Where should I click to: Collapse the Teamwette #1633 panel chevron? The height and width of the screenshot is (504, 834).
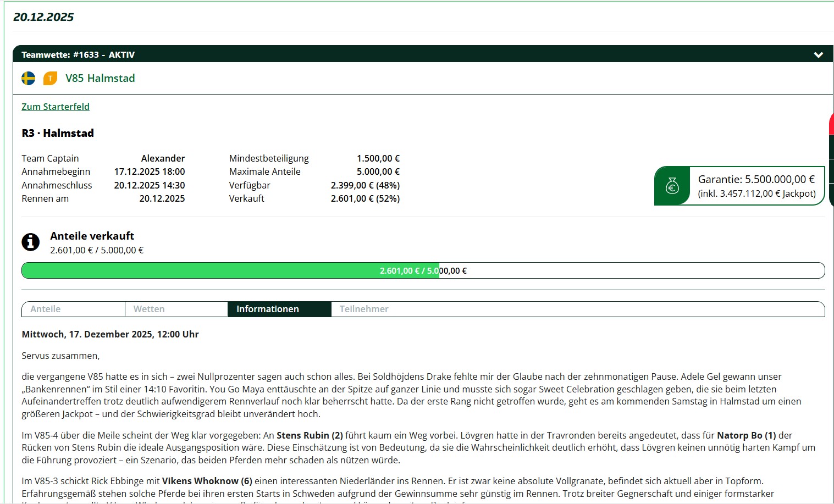pos(818,54)
